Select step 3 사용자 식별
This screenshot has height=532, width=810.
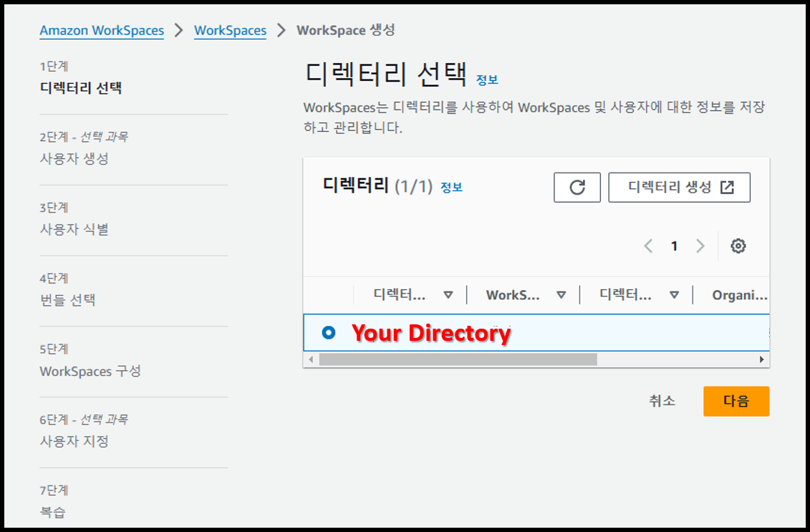(74, 229)
